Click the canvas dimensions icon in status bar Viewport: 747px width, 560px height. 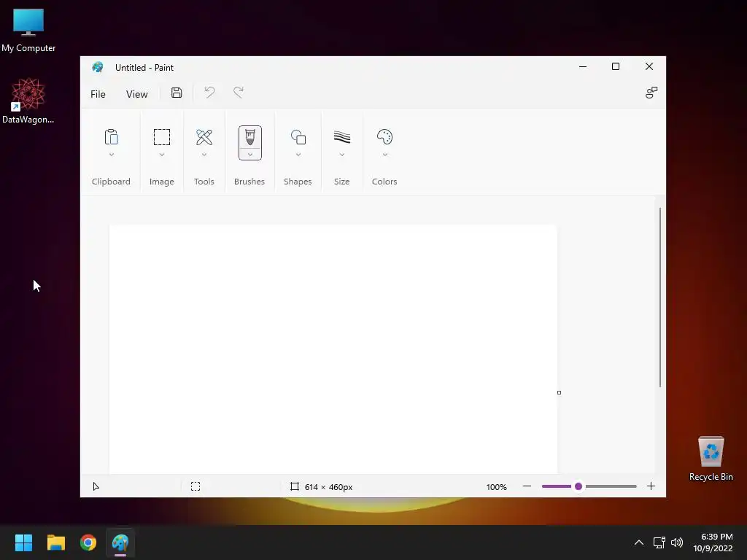pyautogui.click(x=295, y=486)
